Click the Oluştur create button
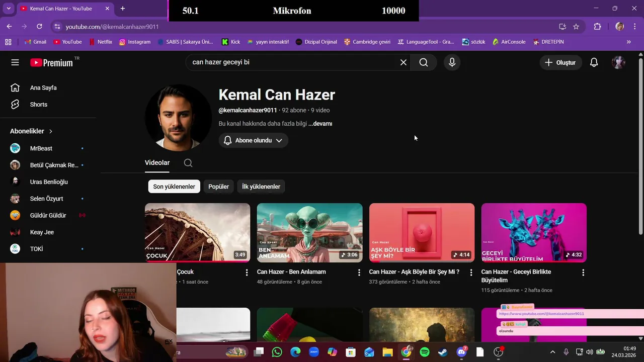 (x=560, y=62)
